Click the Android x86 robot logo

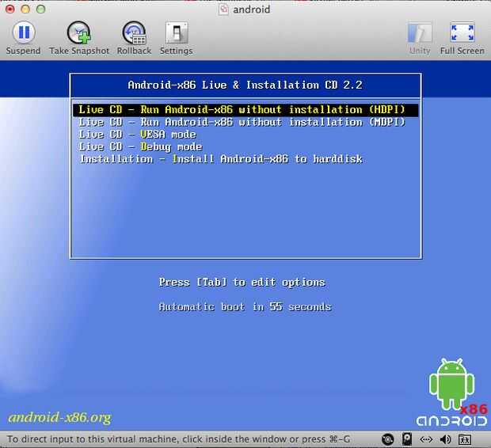[x=452, y=393]
